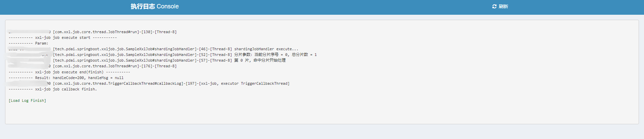Click the '总分片数 = 1' text
Screen dimensions: 644x139
point(304,55)
